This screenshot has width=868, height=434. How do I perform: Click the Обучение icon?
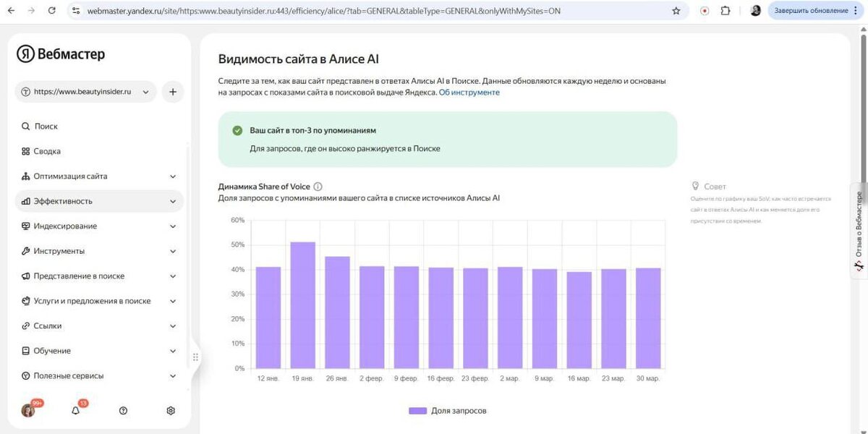[x=26, y=351]
